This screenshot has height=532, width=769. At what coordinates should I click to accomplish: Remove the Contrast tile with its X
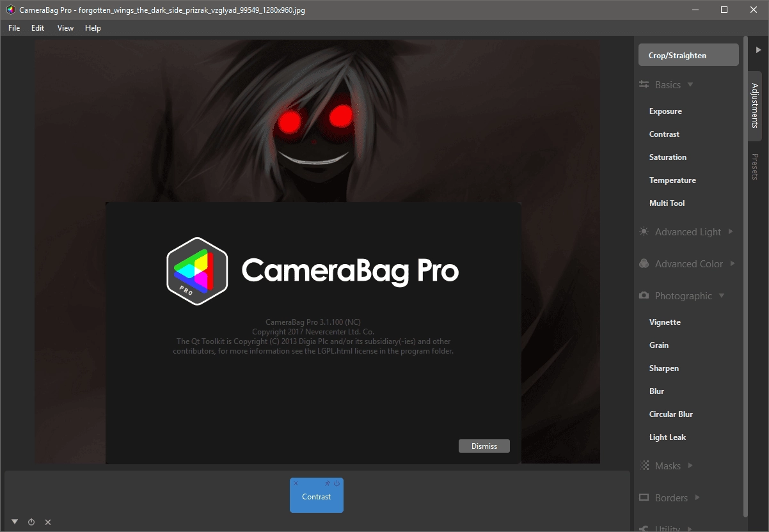(x=296, y=483)
